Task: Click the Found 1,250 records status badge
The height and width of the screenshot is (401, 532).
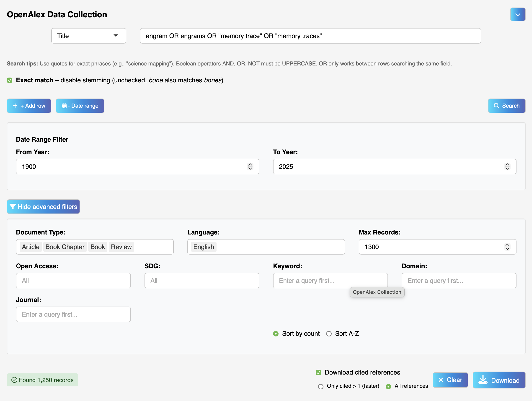Action: tap(42, 380)
